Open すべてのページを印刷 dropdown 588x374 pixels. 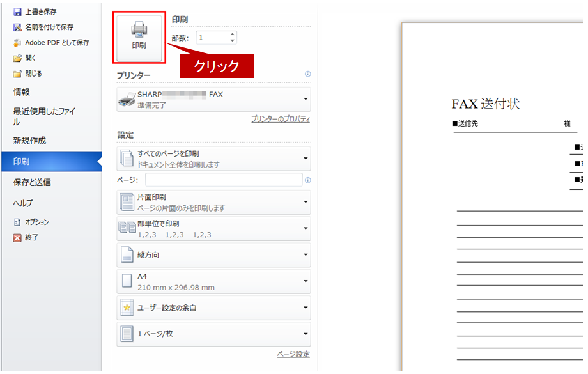pyautogui.click(x=213, y=159)
